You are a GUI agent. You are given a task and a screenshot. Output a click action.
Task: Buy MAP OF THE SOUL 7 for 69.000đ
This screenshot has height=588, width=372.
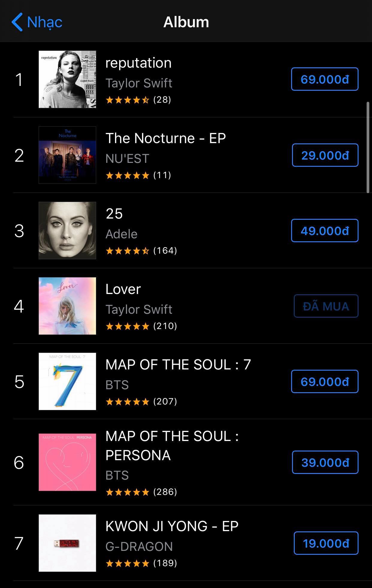[325, 381]
